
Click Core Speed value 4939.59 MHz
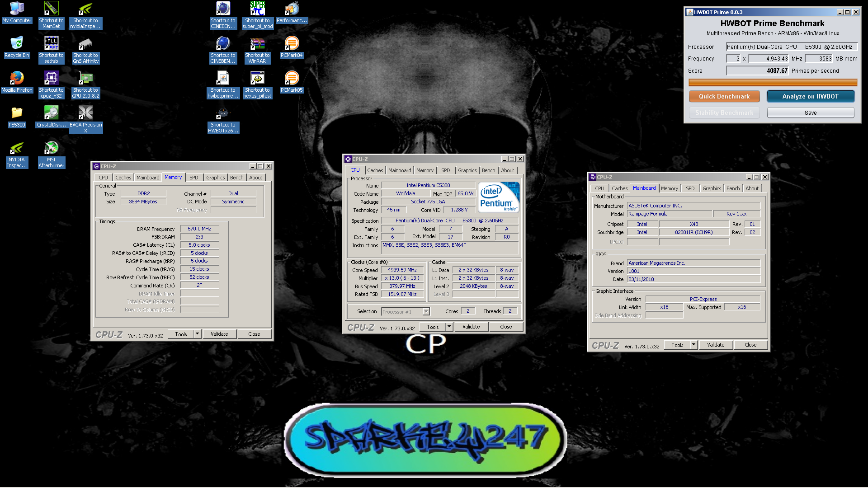402,270
